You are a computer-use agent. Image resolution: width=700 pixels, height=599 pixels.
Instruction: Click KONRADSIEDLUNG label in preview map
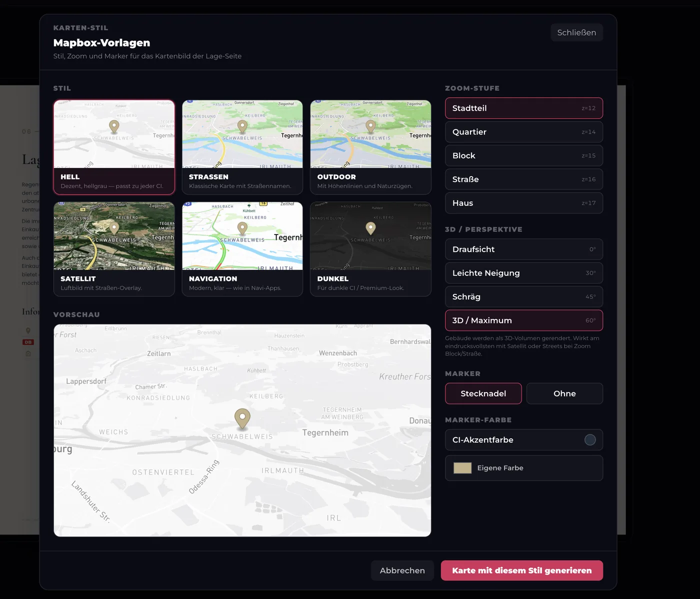158,398
